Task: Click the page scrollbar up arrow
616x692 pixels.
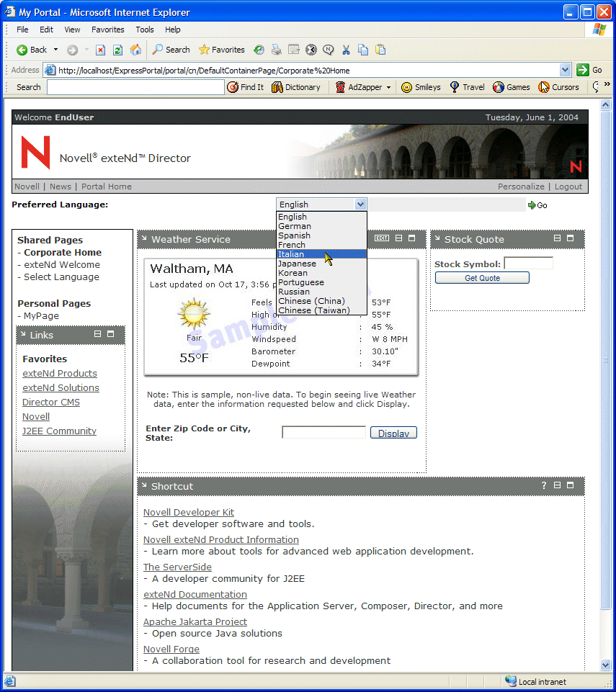Action: pyautogui.click(x=605, y=105)
